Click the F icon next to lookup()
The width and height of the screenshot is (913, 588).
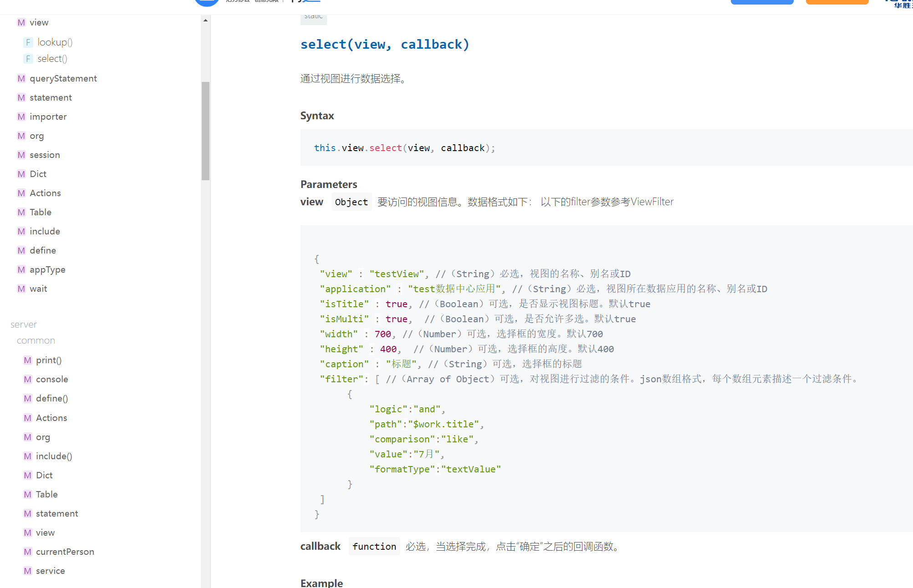point(28,42)
